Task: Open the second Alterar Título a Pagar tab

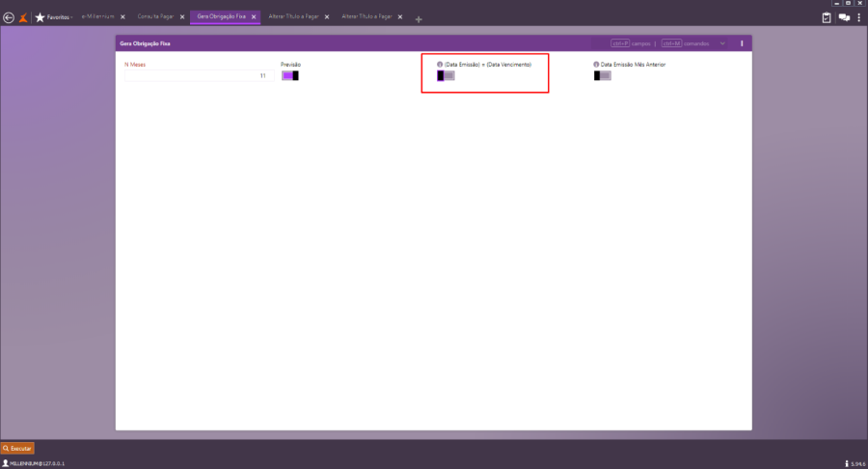Action: [366, 16]
